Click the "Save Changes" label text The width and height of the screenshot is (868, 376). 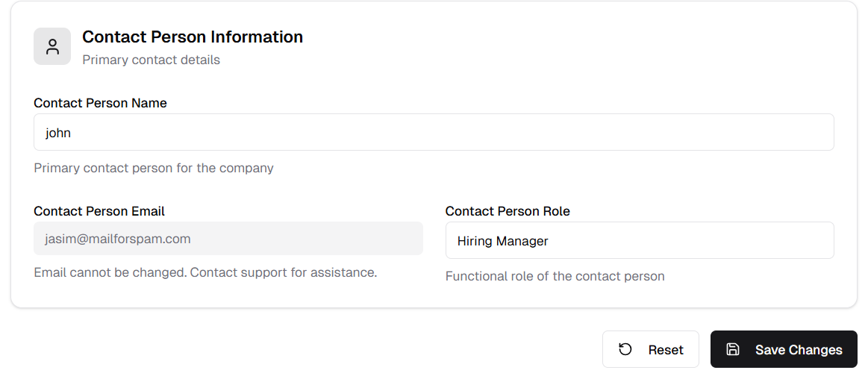coord(799,350)
